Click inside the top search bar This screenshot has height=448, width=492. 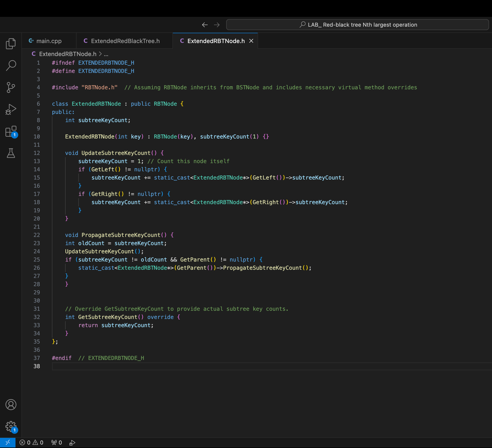(358, 24)
